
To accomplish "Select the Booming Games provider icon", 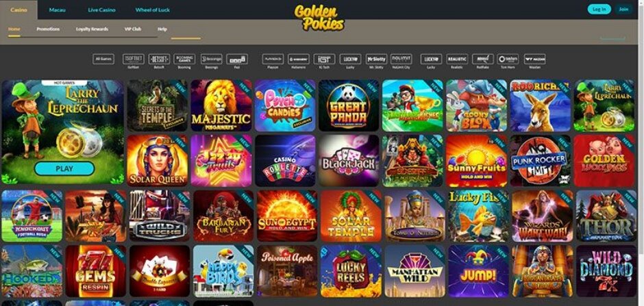I will [x=184, y=59].
